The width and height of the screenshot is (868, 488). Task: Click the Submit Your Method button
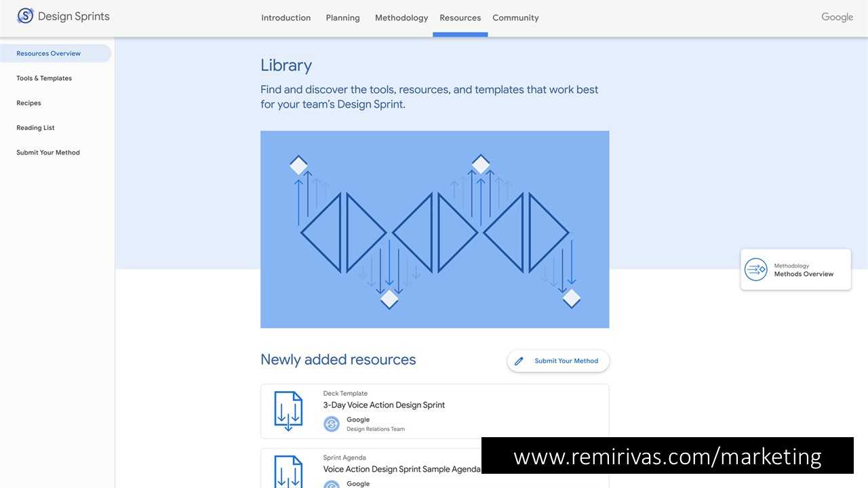[x=558, y=361]
